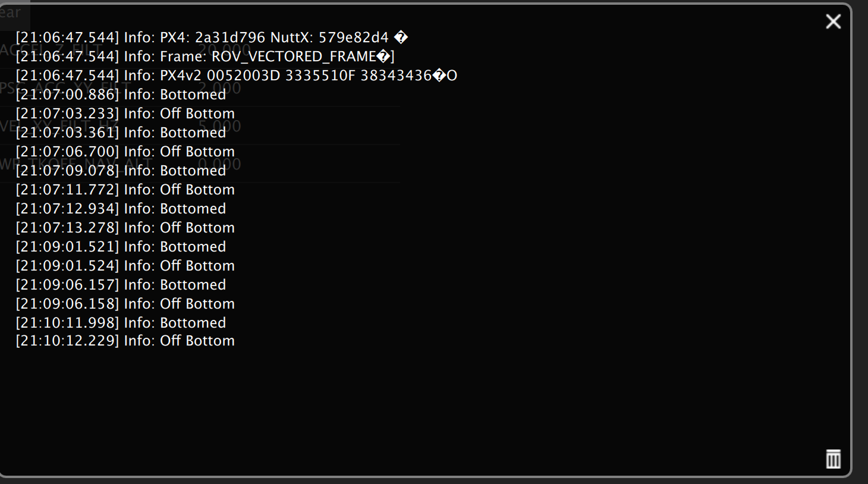Click the partially hidden Clear button
Screen dimensions: 868x484
[x=11, y=12]
